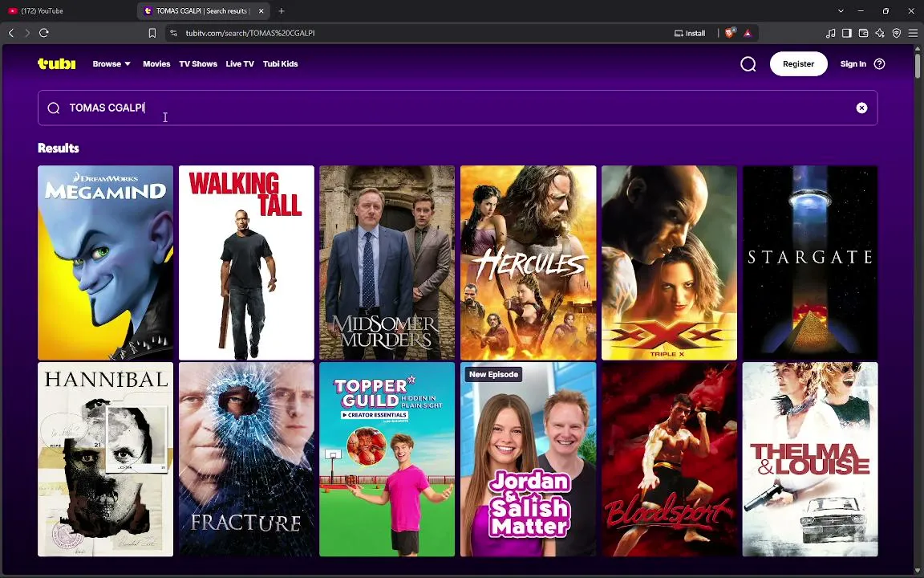Clear the search field with the X icon

[x=861, y=108]
